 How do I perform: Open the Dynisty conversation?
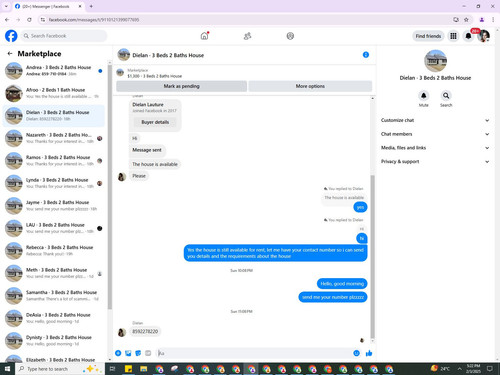click(x=54, y=340)
